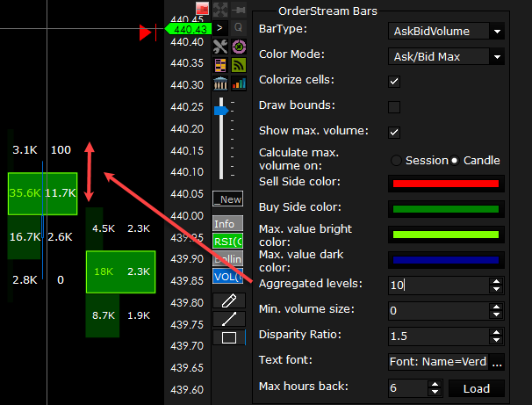The height and width of the screenshot is (405, 532).
Task: Select the rectangle drawing tool
Action: [228, 337]
